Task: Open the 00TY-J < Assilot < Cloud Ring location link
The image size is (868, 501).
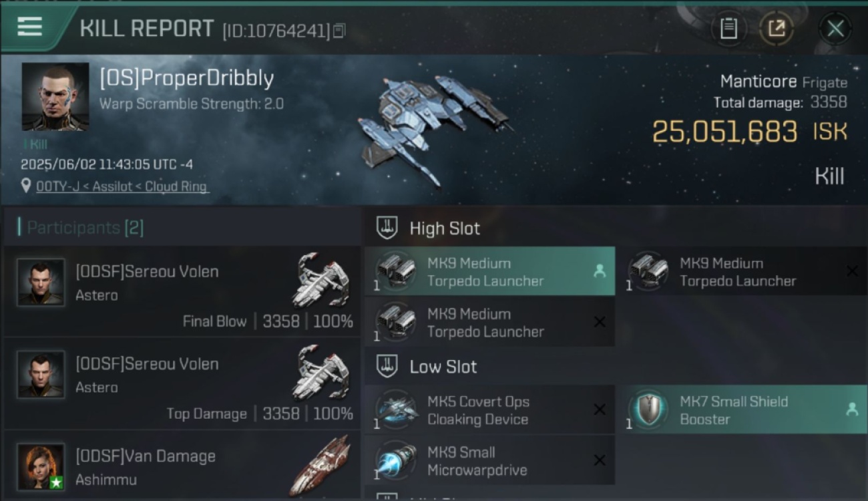Action: (x=122, y=186)
